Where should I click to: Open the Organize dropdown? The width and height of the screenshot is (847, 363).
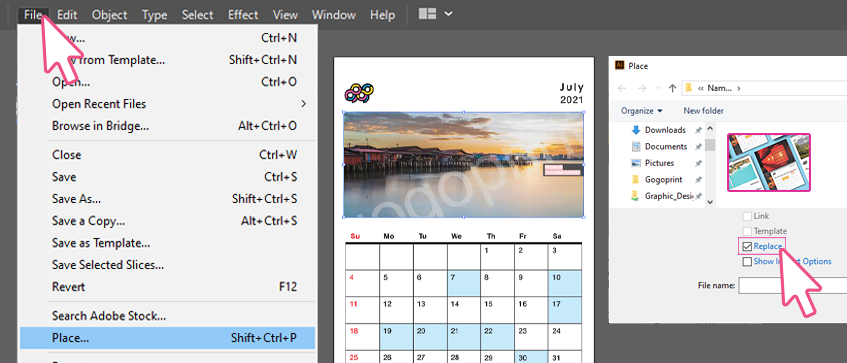(x=642, y=111)
